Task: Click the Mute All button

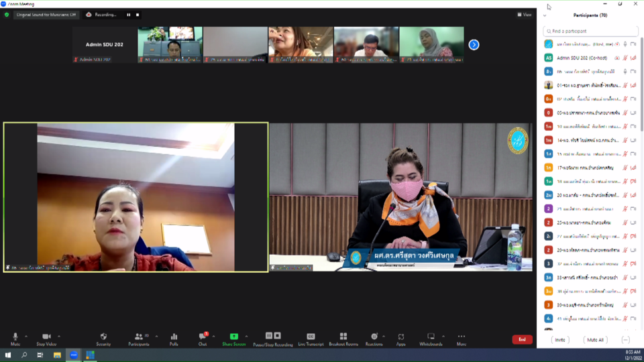Action: click(595, 340)
